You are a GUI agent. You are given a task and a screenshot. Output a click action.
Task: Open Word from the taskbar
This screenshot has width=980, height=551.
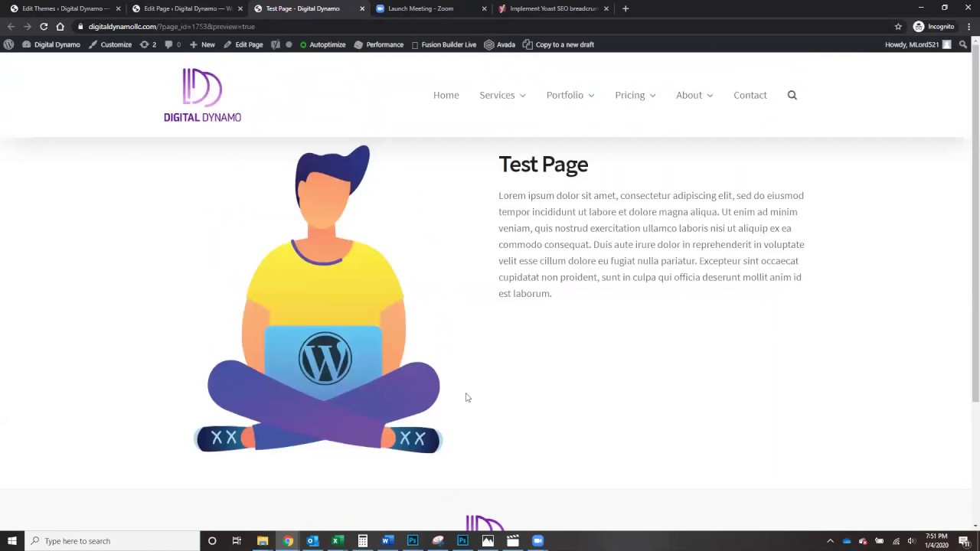387,541
